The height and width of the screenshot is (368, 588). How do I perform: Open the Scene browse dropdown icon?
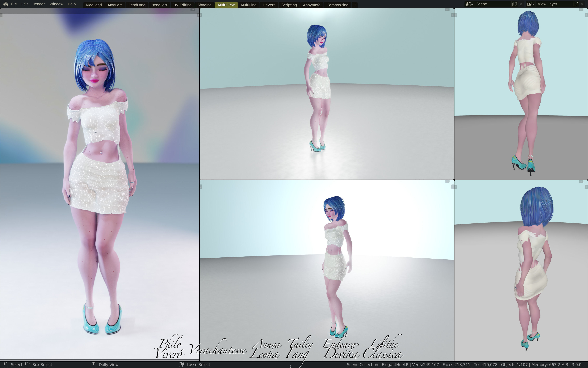tap(469, 4)
